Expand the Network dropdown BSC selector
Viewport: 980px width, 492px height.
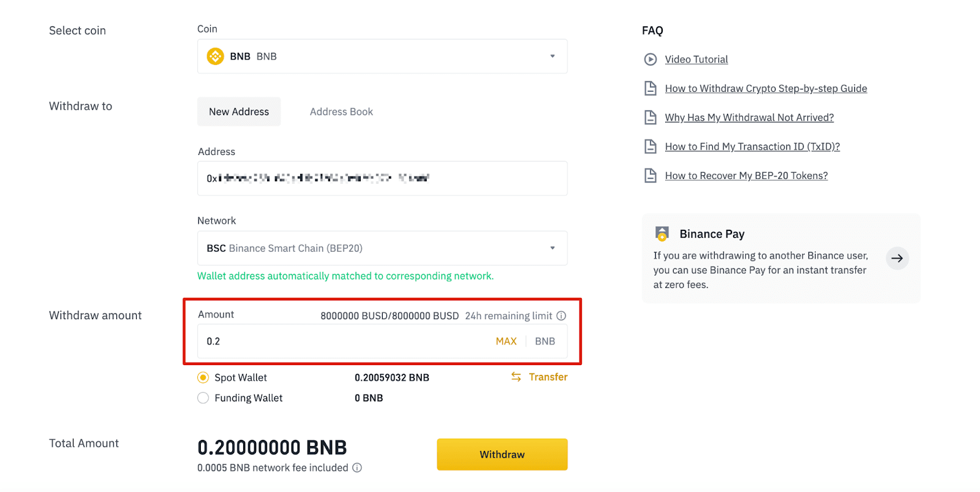point(382,248)
